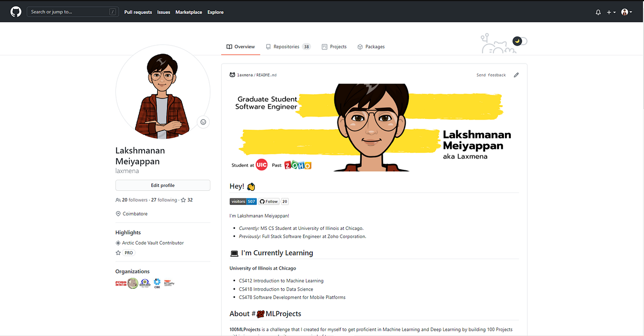The image size is (644, 336).
Task: Click the GitHub Follow button badge
Action: click(269, 201)
